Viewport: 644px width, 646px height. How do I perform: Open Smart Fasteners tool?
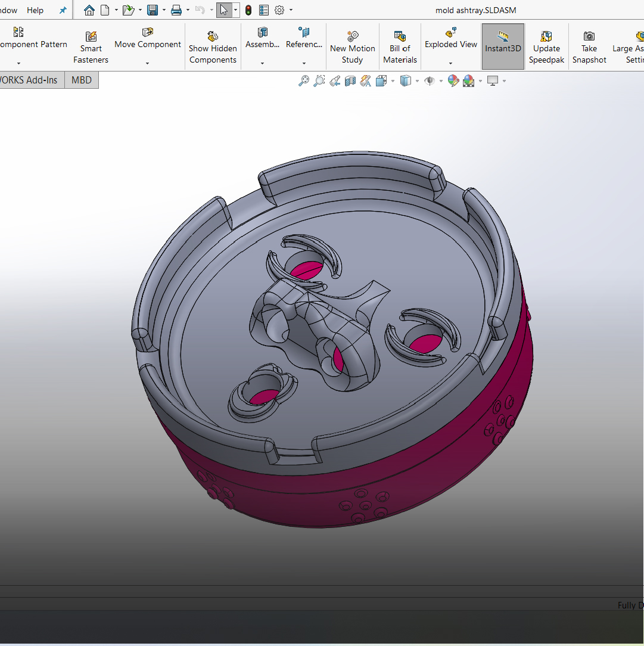91,47
